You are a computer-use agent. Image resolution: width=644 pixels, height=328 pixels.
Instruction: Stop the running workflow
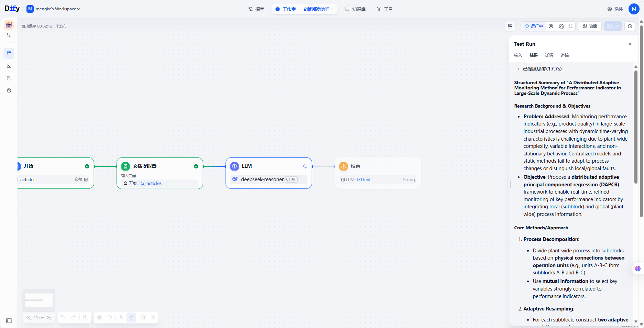click(x=551, y=26)
